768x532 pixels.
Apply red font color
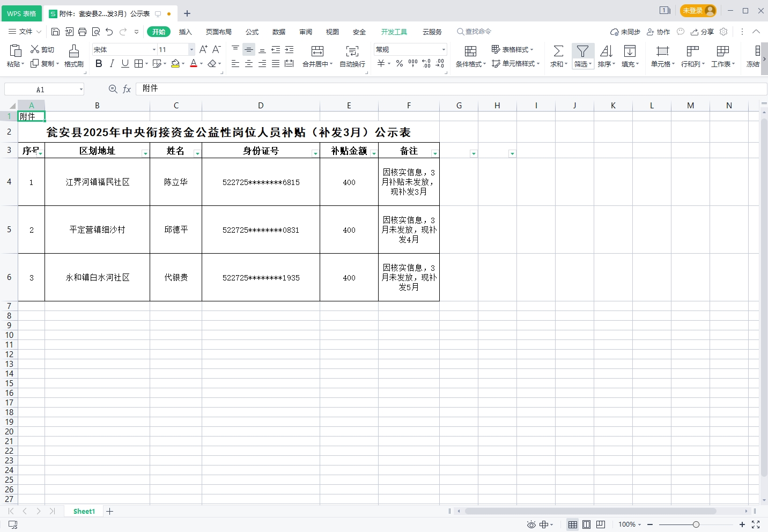tap(194, 63)
